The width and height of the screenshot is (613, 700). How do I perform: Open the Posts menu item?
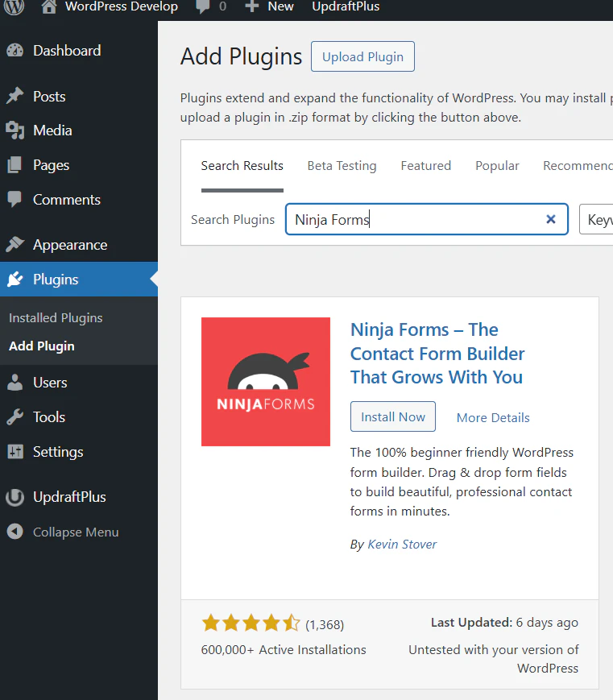(x=49, y=97)
